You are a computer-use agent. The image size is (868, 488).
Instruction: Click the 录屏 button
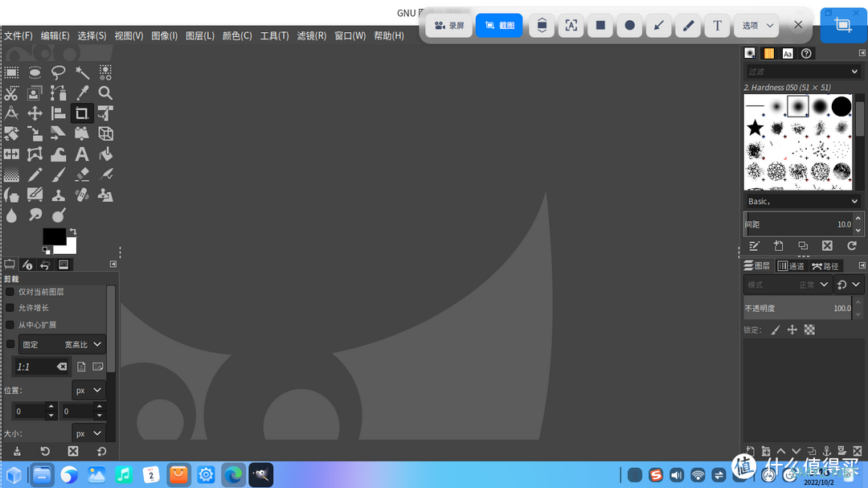click(449, 26)
